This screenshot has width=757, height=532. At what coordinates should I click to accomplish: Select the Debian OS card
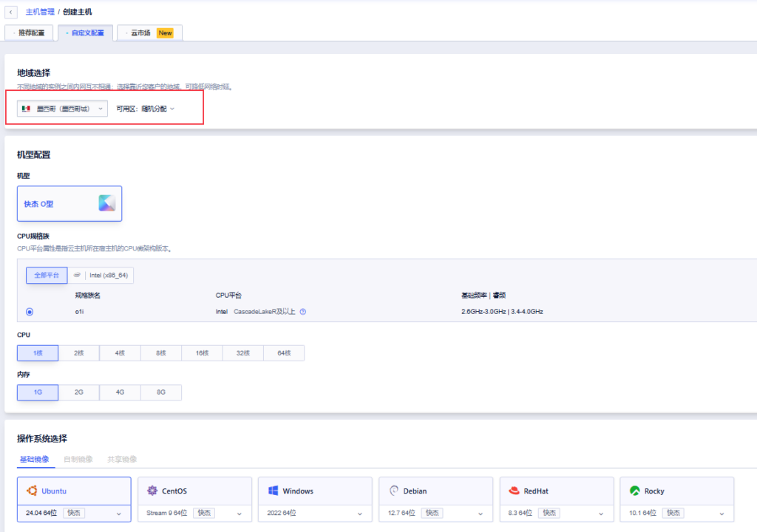(x=436, y=491)
